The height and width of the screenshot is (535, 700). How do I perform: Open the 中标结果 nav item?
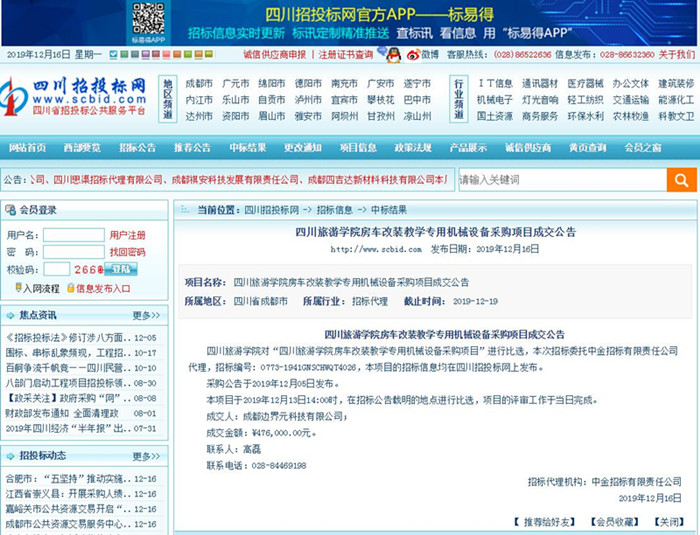point(248,148)
